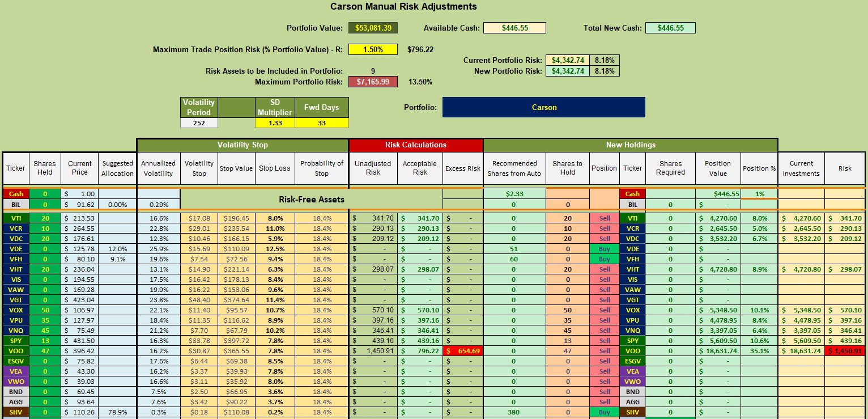Click the New Holdings header
This screenshot has height=419, width=868.
[630, 145]
